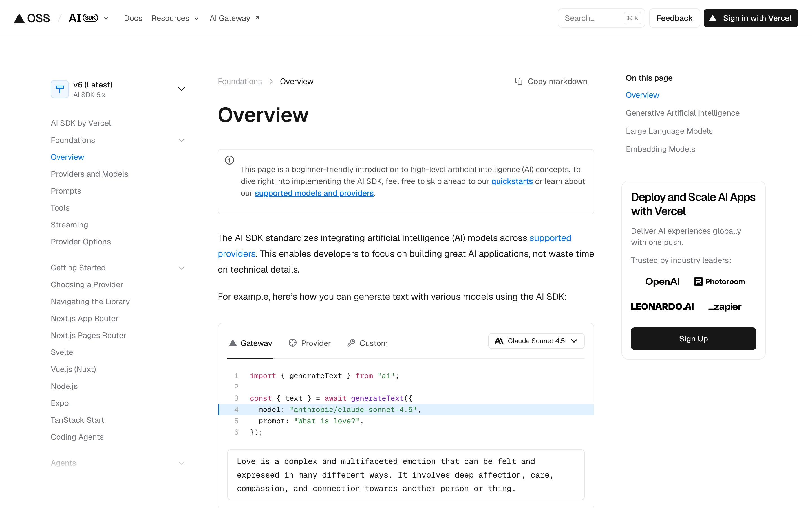Click Sign in with Vercel
Image resolution: width=812 pixels, height=508 pixels.
click(751, 18)
